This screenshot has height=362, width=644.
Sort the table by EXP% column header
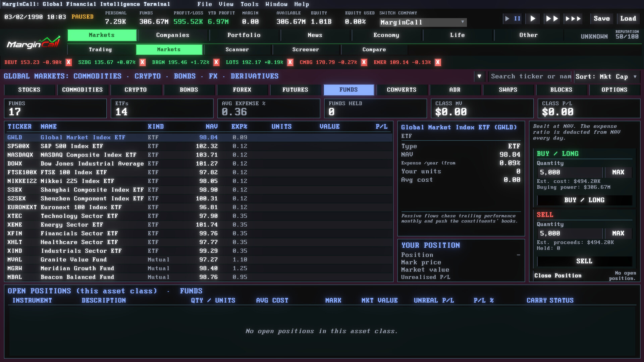click(239, 127)
